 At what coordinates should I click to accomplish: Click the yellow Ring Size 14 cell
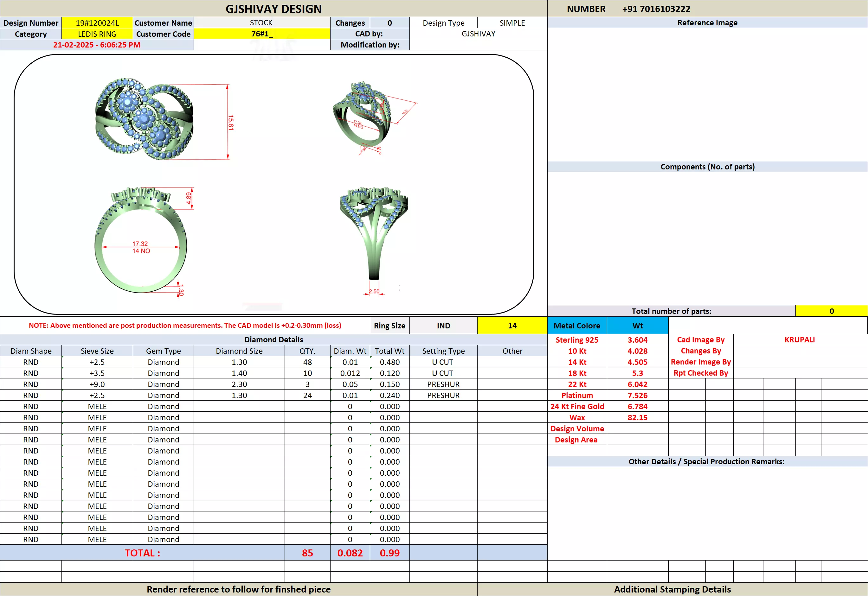(512, 326)
